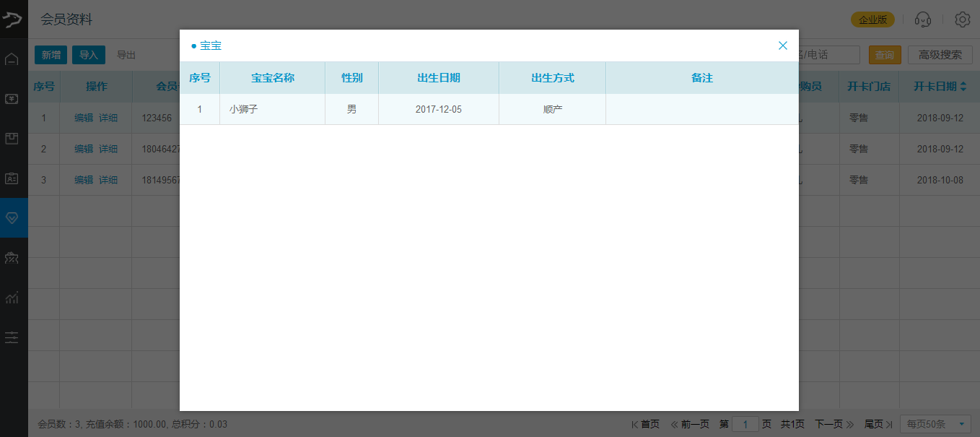Image resolution: width=980 pixels, height=437 pixels.
Task: Select the ID card sidebar icon
Action: coord(12,178)
